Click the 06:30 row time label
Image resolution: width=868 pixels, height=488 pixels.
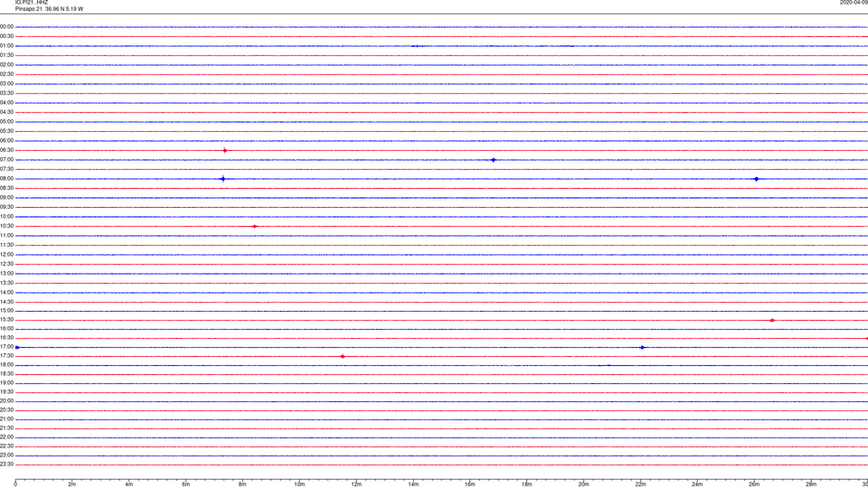6,151
